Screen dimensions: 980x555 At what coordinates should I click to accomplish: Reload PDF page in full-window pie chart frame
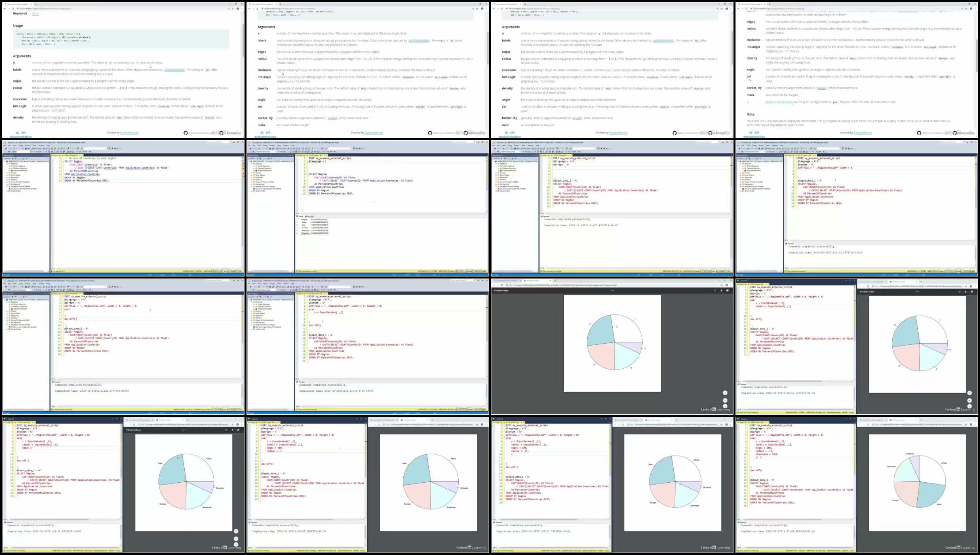click(x=502, y=285)
